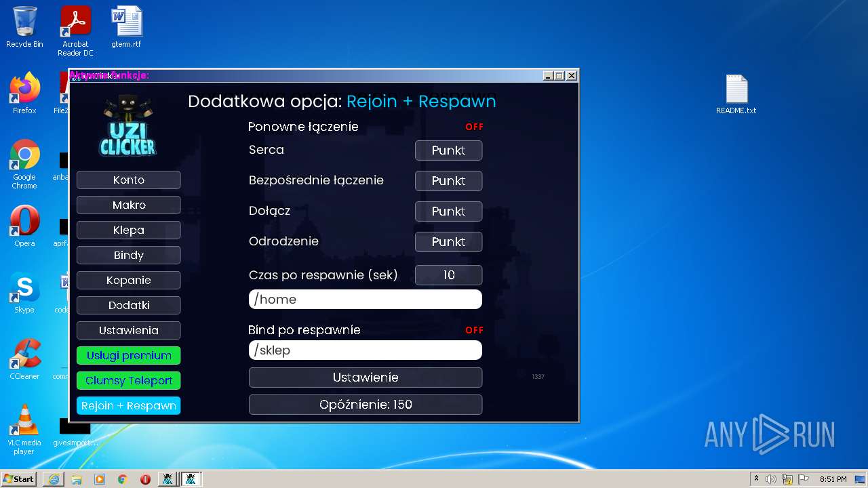Click the /home command field
The width and height of the screenshot is (868, 488).
click(366, 300)
